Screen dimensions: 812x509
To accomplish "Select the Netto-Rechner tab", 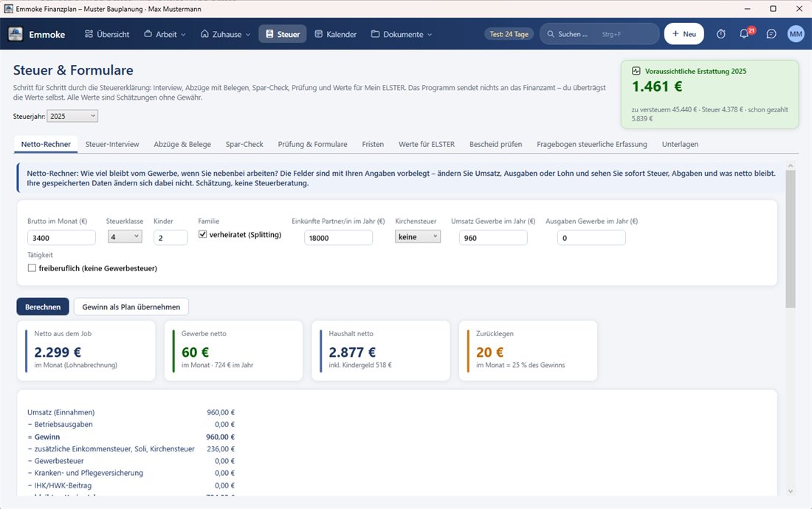I will click(46, 144).
